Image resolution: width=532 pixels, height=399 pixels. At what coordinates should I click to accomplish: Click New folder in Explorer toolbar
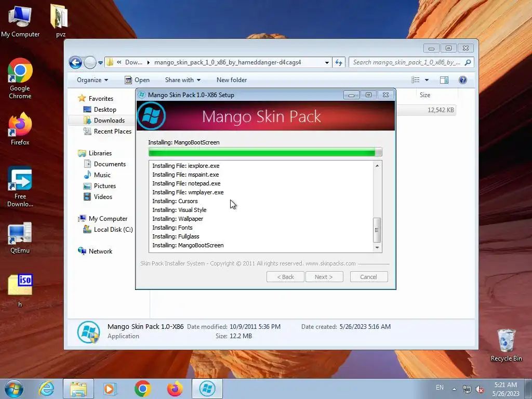[x=232, y=80]
